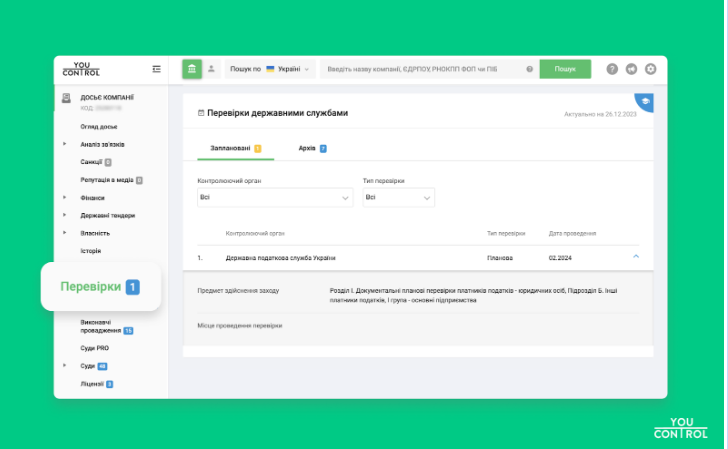Open the announcements megaphone icon

(631, 69)
